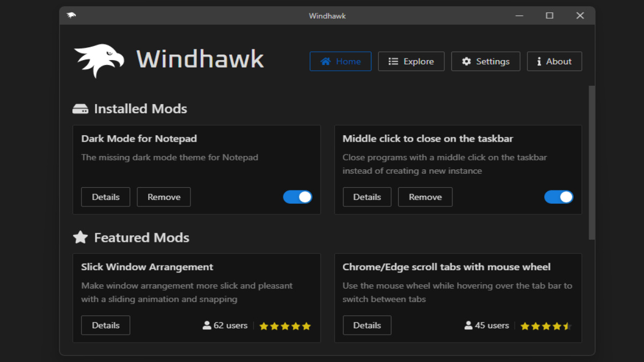The height and width of the screenshot is (362, 644).
Task: Click 'Middle click to close on the taskbar' title
Action: tap(428, 138)
